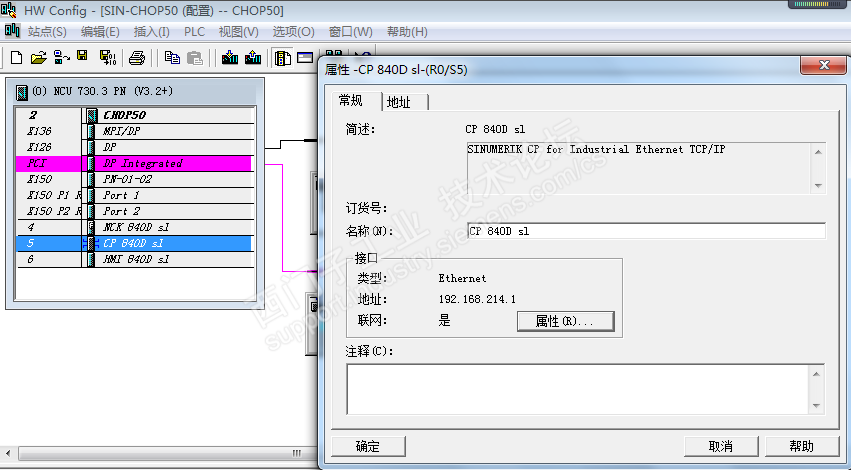Viewport: 851px width, 470px height.
Task: Click the Save and Compile icon
Action: [107, 58]
